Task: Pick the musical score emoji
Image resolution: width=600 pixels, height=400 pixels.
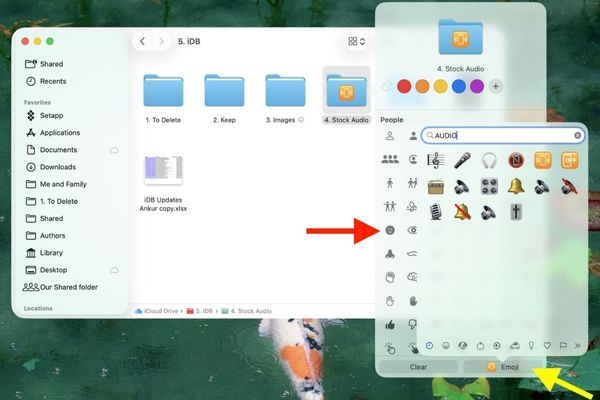Action: 435,160
